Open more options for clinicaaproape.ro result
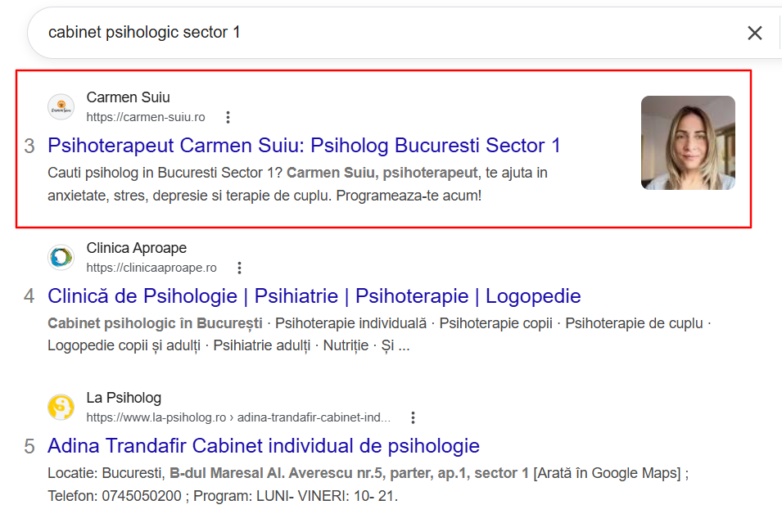 [x=239, y=268]
